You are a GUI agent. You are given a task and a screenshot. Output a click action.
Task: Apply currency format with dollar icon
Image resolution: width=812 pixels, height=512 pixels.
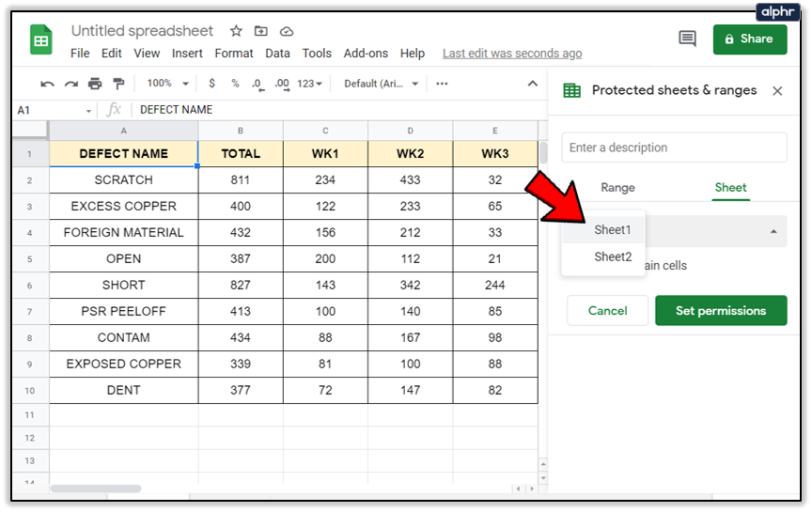coord(212,84)
